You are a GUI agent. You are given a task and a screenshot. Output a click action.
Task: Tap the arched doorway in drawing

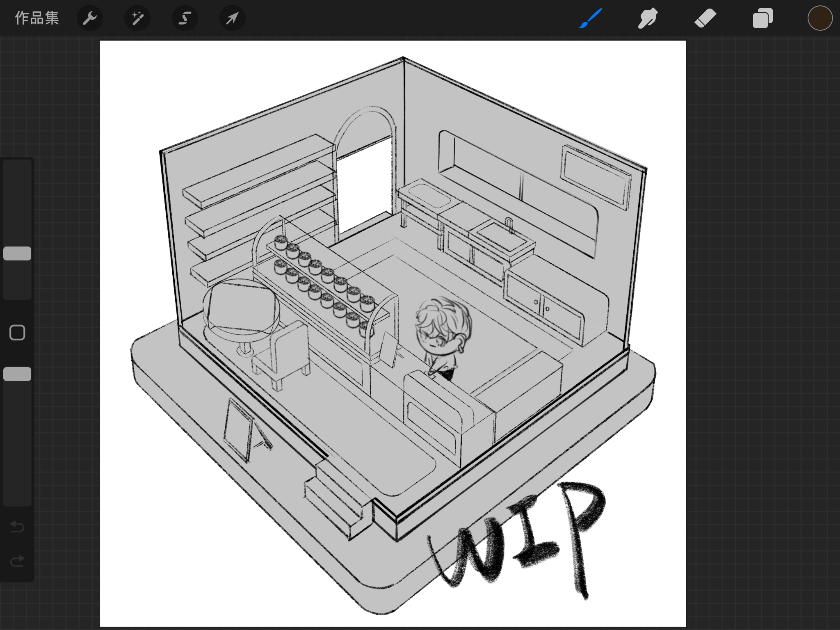365,174
